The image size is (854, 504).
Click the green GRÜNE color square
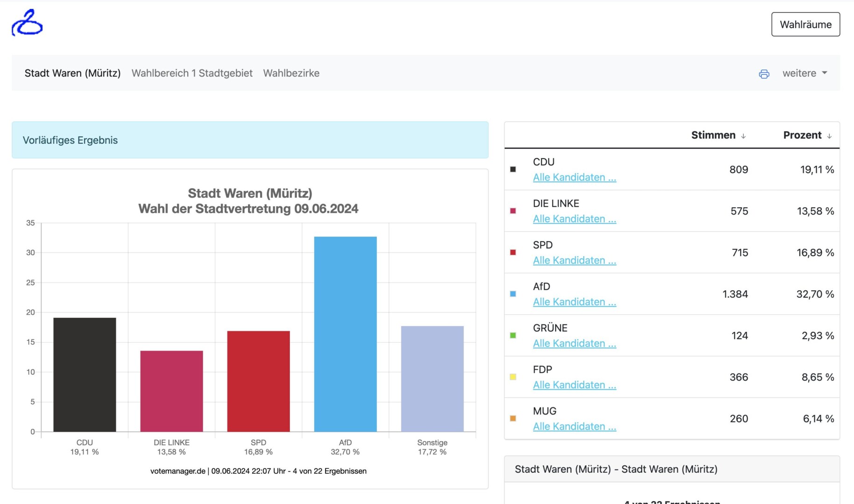(513, 336)
